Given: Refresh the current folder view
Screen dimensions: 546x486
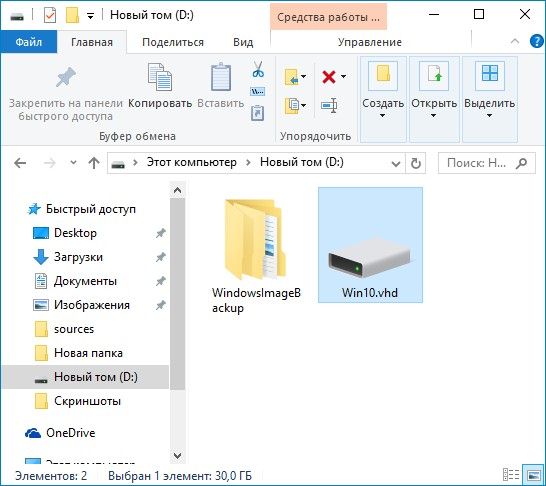Looking at the screenshot, I should (x=416, y=163).
